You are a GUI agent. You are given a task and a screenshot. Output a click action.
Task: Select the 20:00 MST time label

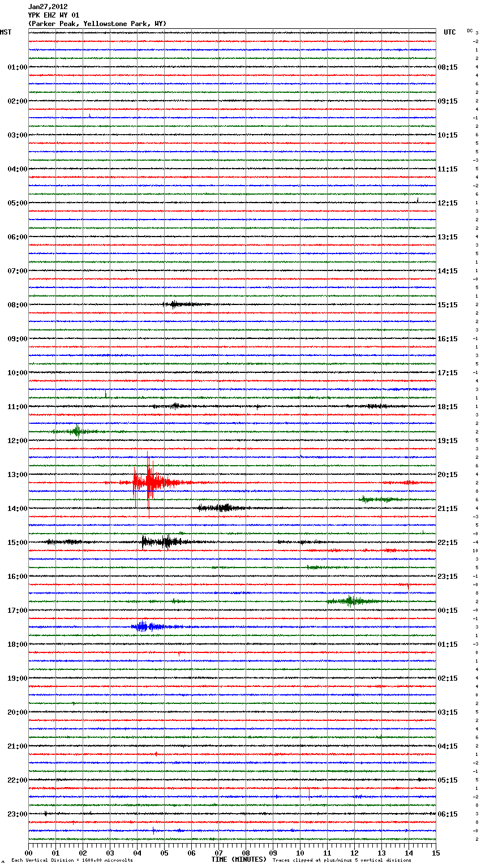click(x=17, y=712)
